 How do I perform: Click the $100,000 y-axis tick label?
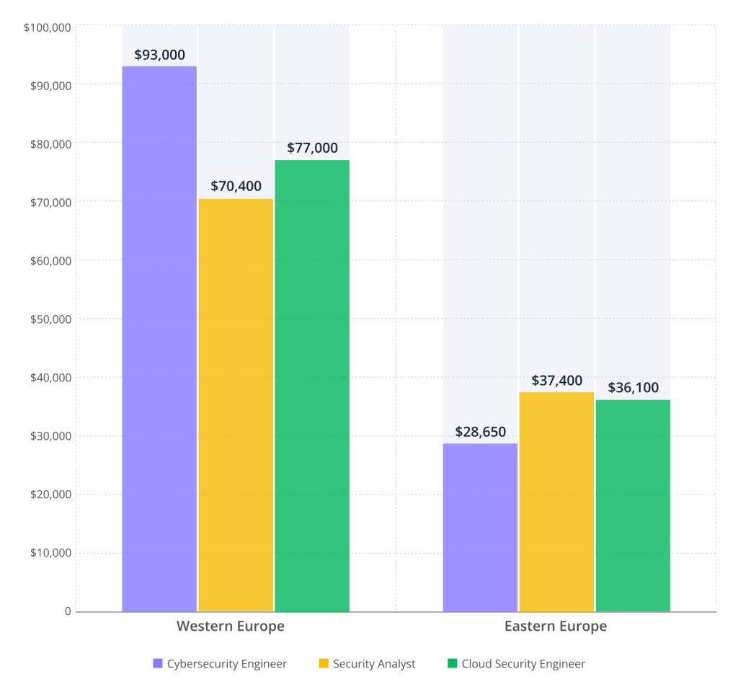[x=48, y=28]
